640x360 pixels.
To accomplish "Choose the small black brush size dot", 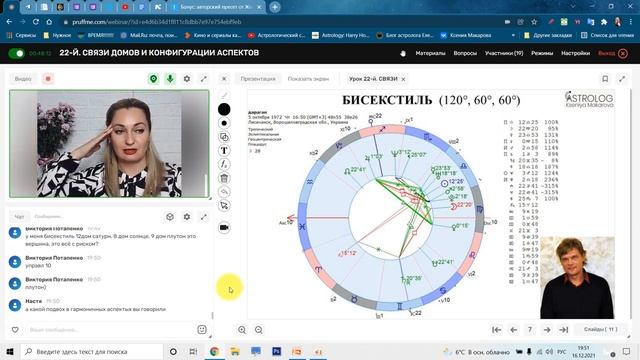I will pos(224,123).
